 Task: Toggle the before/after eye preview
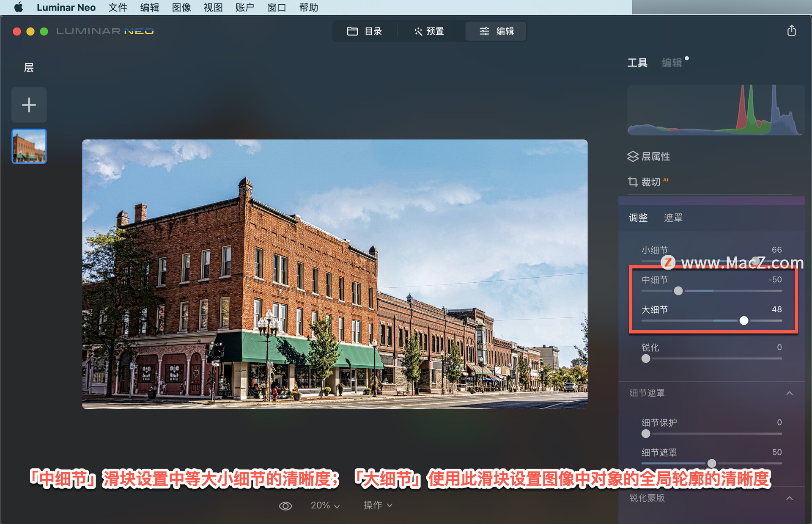click(285, 506)
